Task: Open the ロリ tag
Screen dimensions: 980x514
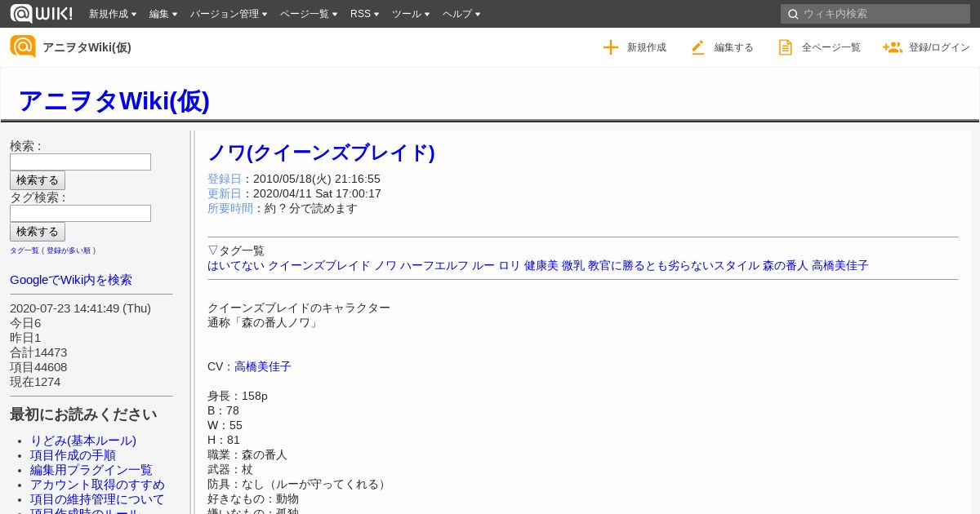Action: [510, 265]
